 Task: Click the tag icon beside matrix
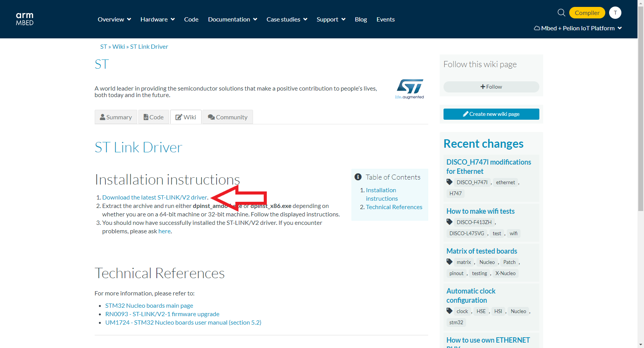tap(450, 262)
